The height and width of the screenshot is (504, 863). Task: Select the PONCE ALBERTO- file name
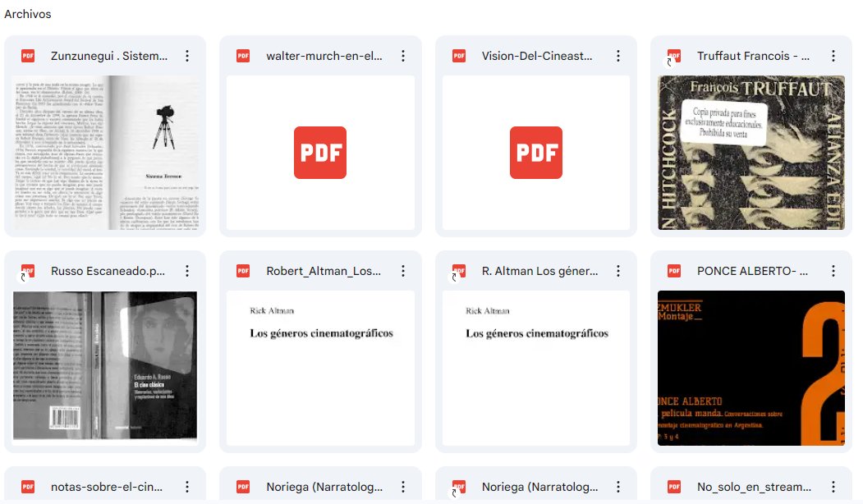pyautogui.click(x=752, y=271)
